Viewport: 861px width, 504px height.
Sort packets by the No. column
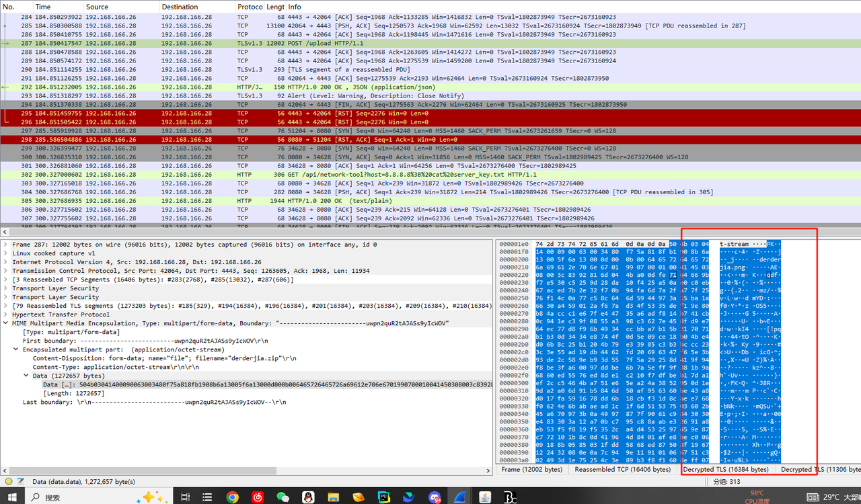point(17,7)
